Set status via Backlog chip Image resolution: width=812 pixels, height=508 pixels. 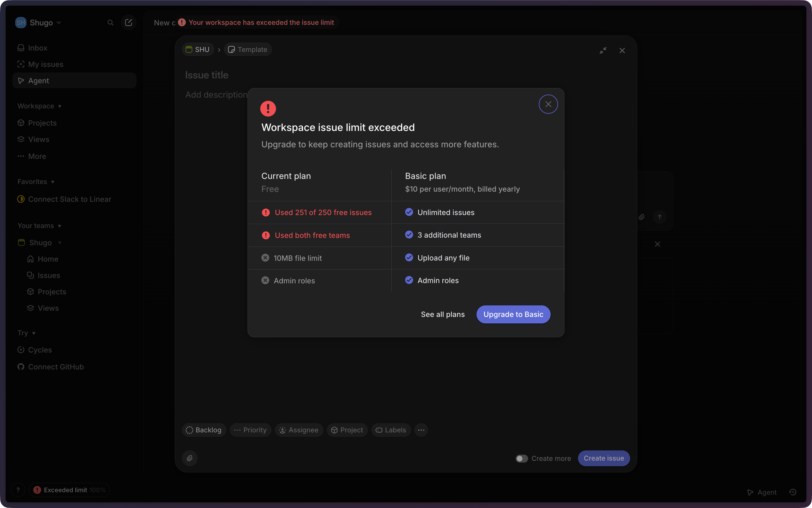204,430
